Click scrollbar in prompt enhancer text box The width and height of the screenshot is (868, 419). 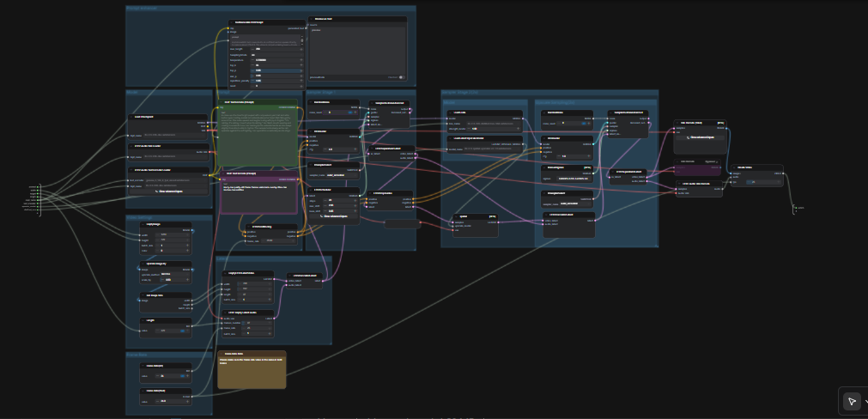[x=302, y=39]
